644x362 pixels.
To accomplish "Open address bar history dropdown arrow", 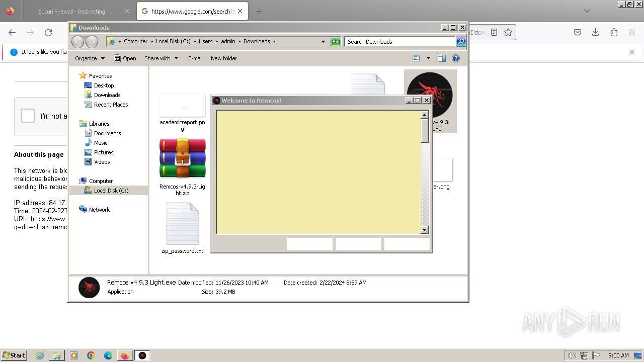I will point(323,42).
